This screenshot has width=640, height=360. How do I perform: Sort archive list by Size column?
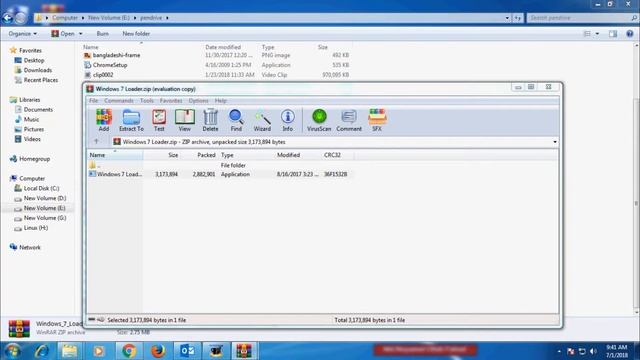point(162,155)
